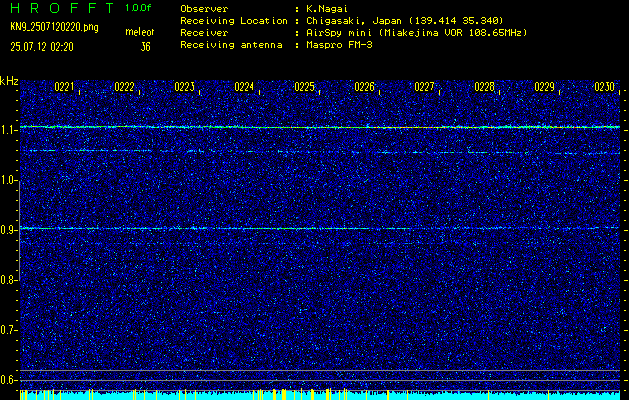Click the observer name K.Nagai
Screen dimensions: 629x400
327,9
